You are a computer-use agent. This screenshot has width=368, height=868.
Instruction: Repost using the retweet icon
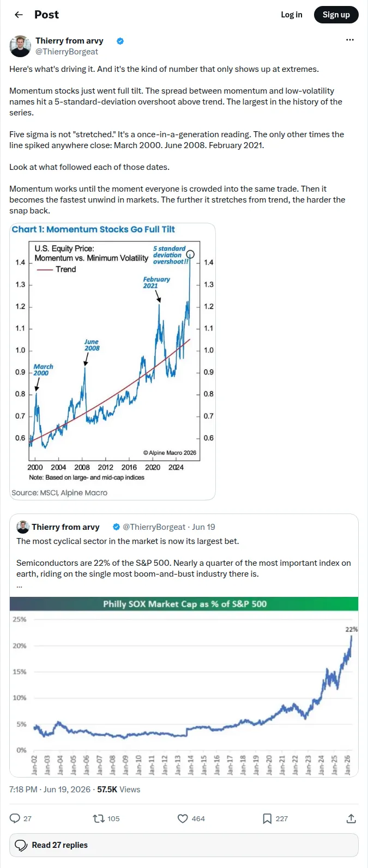[x=99, y=818]
